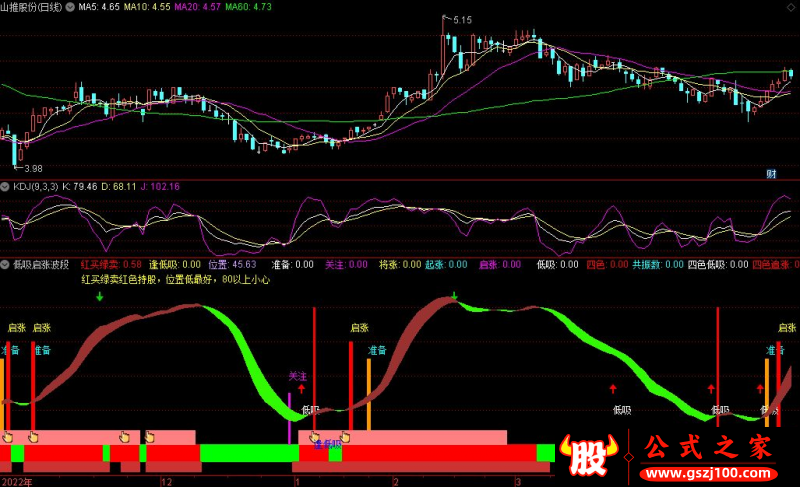The image size is (800, 487).
Task: Expand the KDJ(9,3,3) indicator menu arrow
Action: pos(5,187)
